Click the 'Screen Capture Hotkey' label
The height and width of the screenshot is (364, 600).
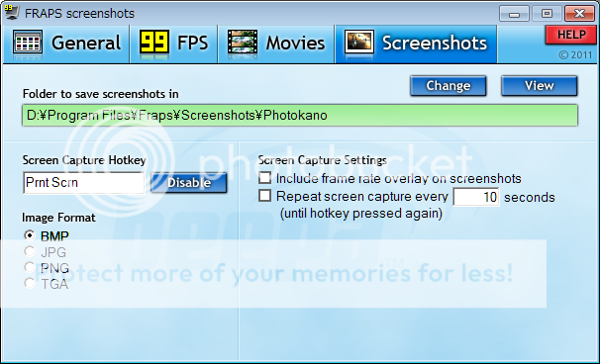tap(84, 160)
